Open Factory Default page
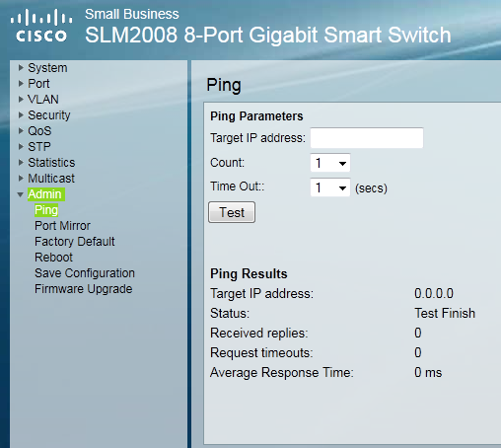Viewport: 501px width, 448px height. tap(75, 242)
